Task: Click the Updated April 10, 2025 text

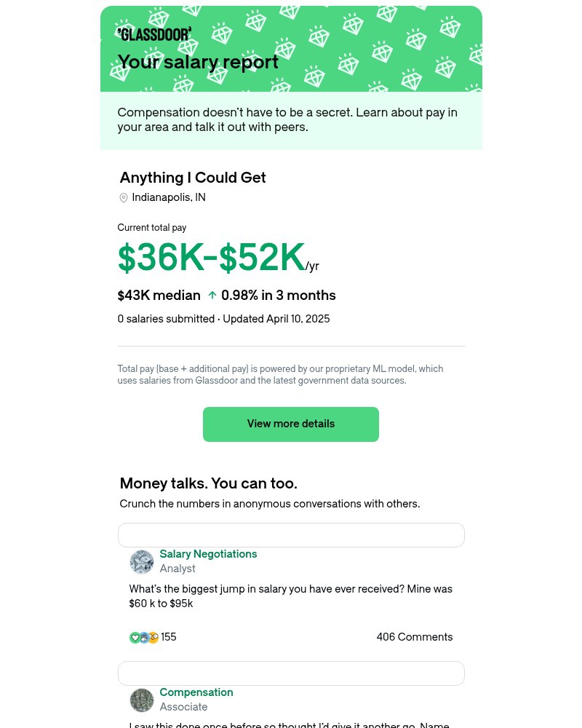Action: pyautogui.click(x=276, y=319)
